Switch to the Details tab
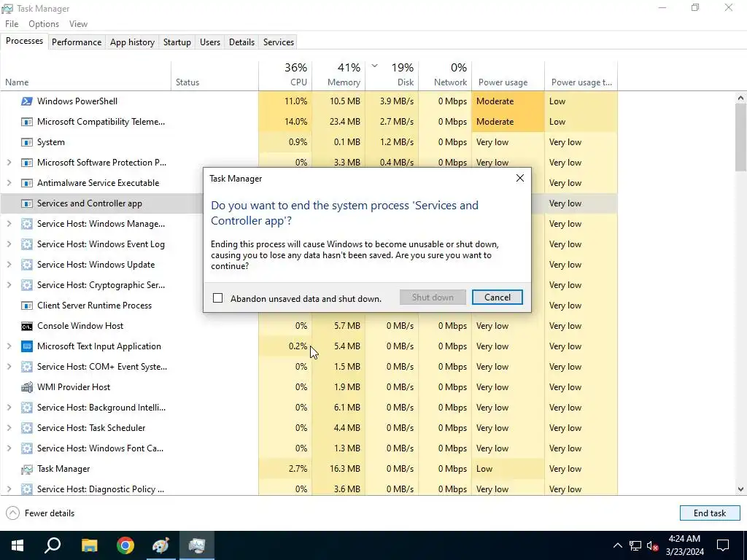Screen dimensions: 747x560 pos(241,42)
